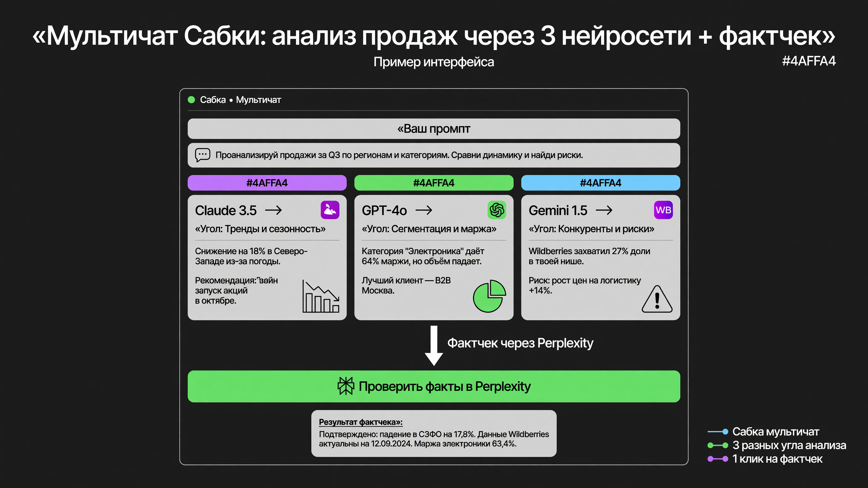Click the green legend marker for 3 разных угла
Viewport: 868px width, 488px height.
coord(718,445)
